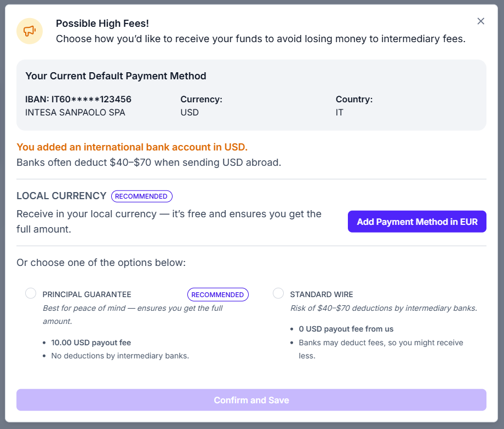Click the IT country value
This screenshot has width=504, height=429.
pos(340,112)
